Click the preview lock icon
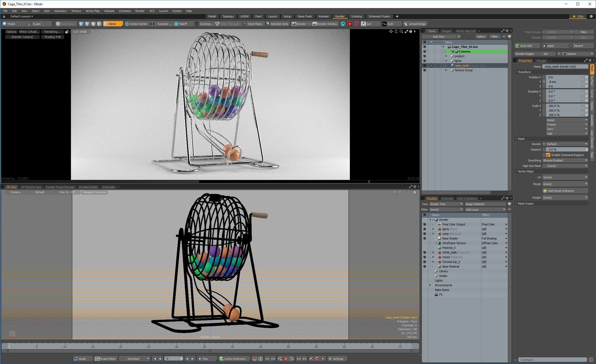This screenshot has width=596, height=364. point(67,32)
